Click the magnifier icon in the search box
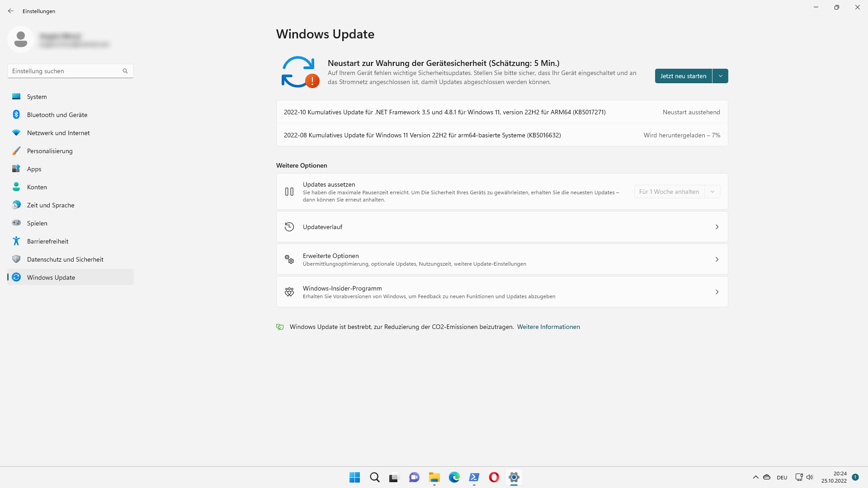Image resolution: width=868 pixels, height=488 pixels. coord(125,71)
